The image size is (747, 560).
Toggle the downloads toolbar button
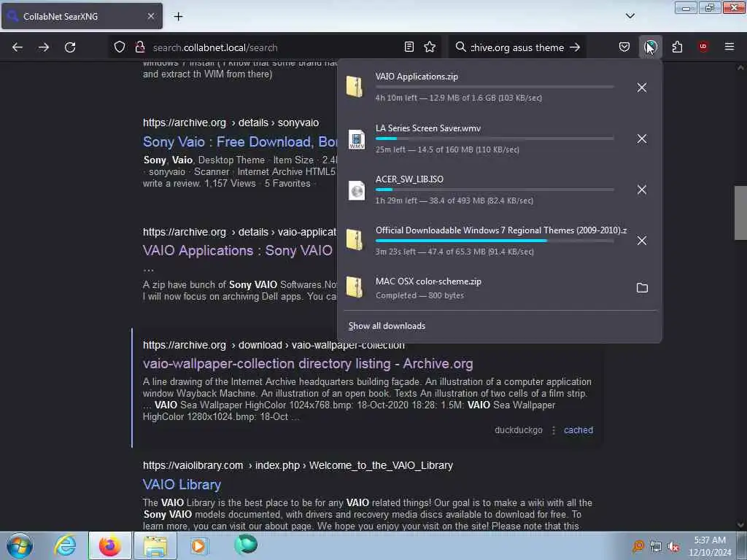pos(650,47)
